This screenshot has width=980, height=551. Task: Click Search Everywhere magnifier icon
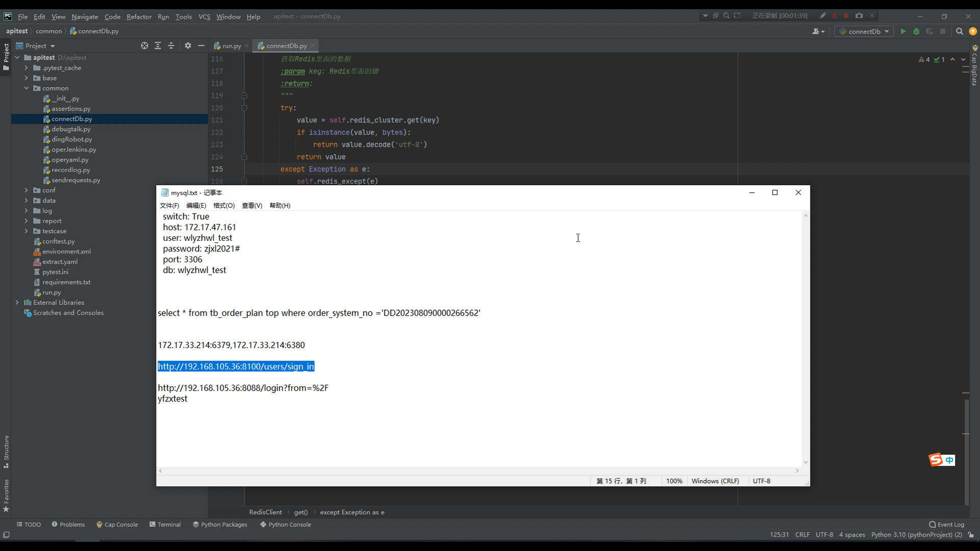[x=960, y=31]
